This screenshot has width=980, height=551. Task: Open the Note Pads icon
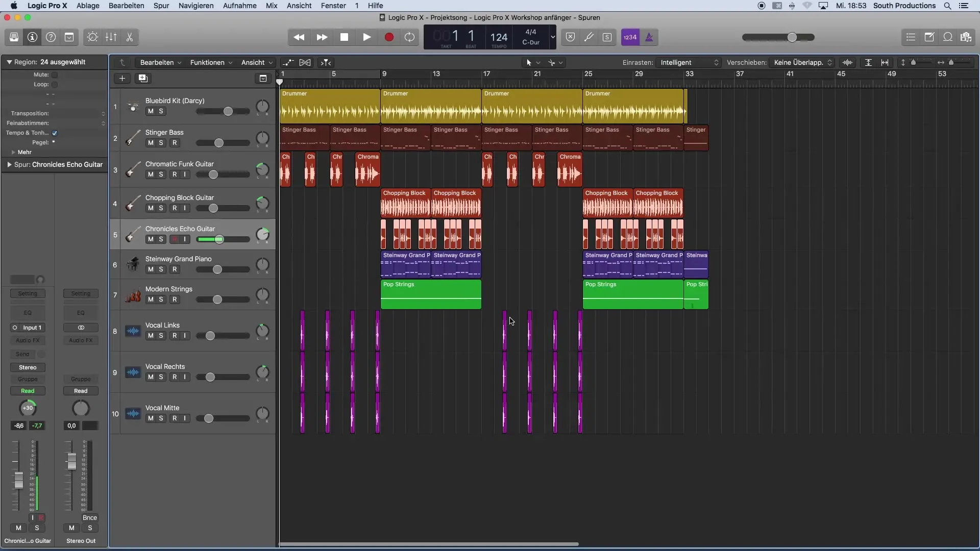point(929,37)
